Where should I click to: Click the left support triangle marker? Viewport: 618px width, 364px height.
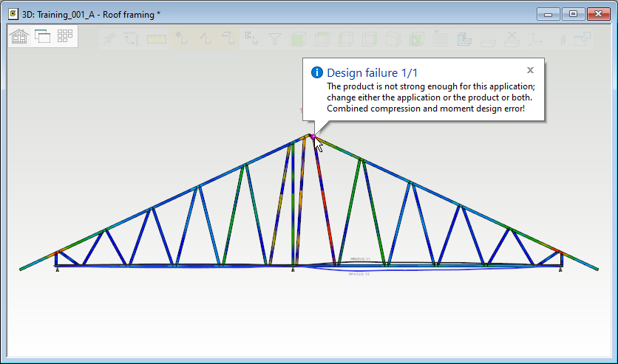click(x=57, y=270)
